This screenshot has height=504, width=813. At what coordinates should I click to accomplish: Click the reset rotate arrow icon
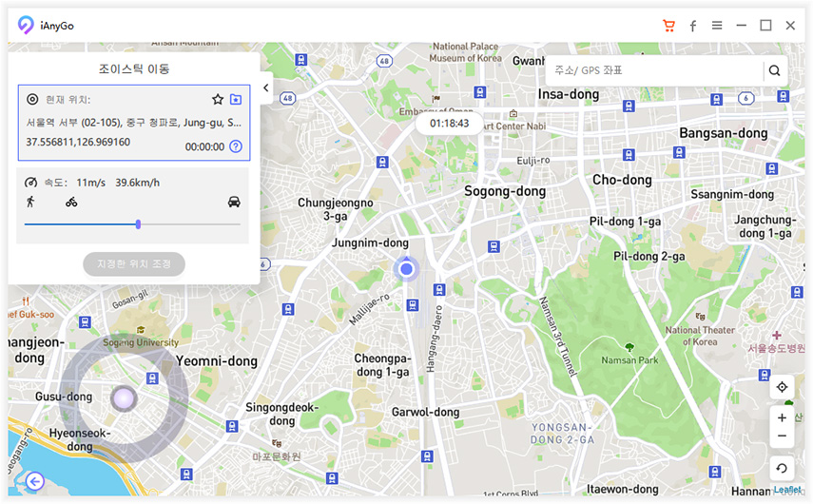coord(782,468)
